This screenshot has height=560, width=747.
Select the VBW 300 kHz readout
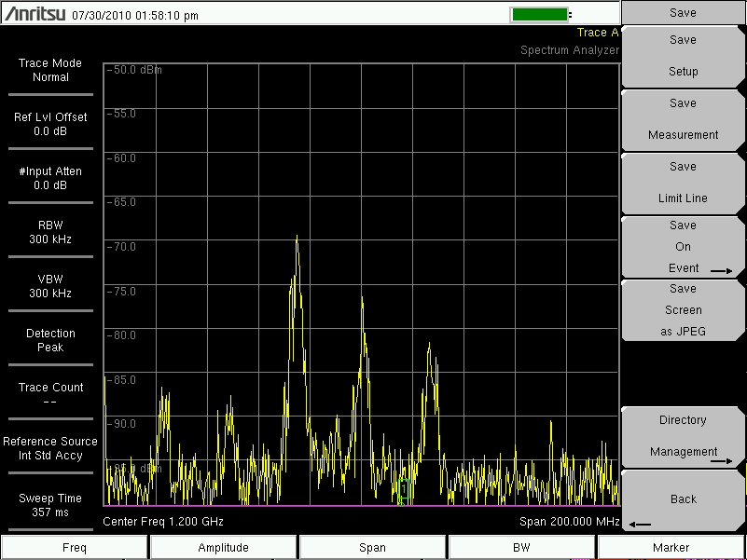(x=50, y=286)
